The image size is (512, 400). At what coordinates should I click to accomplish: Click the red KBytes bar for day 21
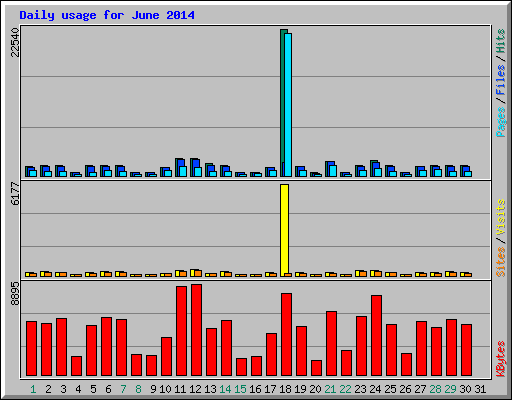(x=331, y=344)
